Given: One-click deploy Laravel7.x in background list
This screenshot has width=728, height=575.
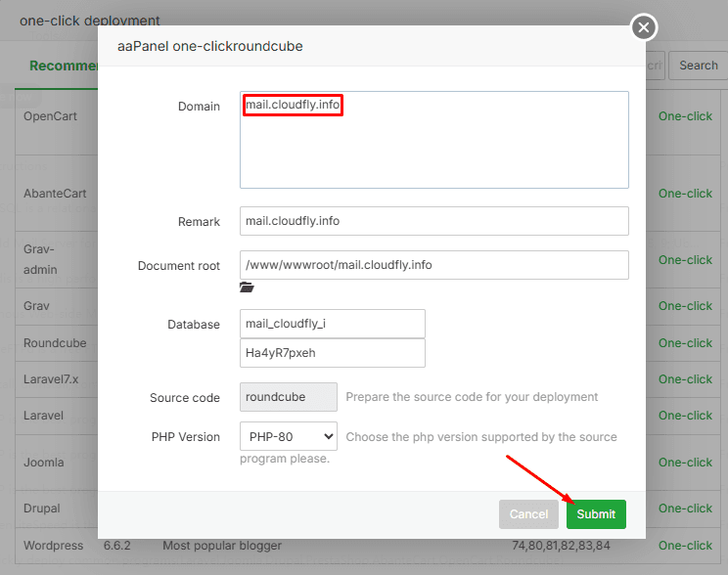Looking at the screenshot, I should tap(685, 379).
